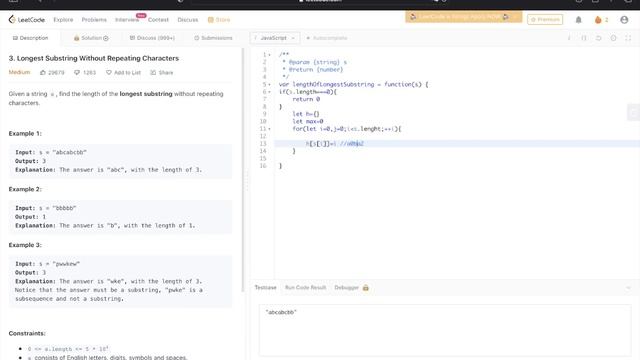Fold the comment block at line 1
The height and width of the screenshot is (360, 640).
269,55
